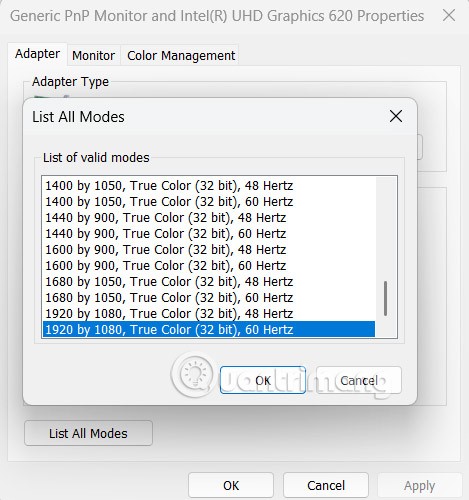The height and width of the screenshot is (500, 469).
Task: Switch to the Monitor tab
Action: pyautogui.click(x=94, y=55)
